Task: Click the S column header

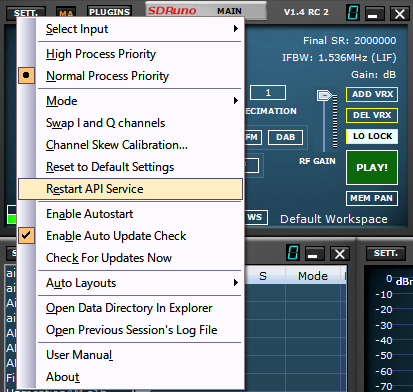Action: [x=263, y=276]
